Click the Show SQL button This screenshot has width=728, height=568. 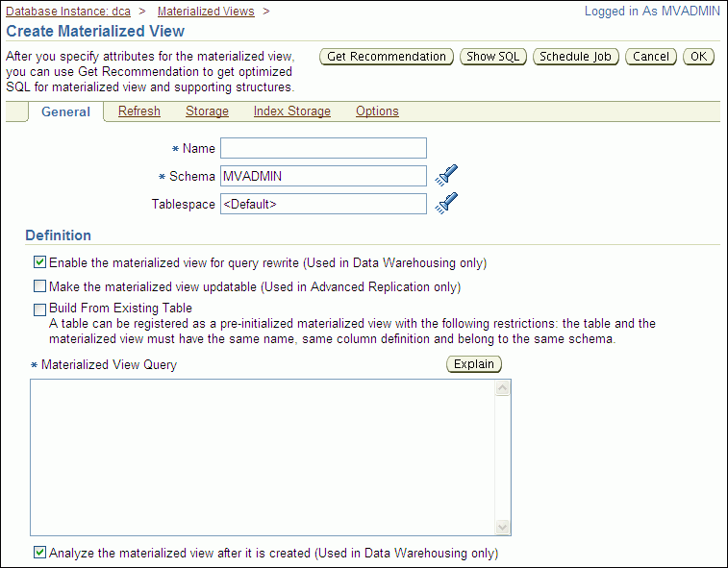pyautogui.click(x=492, y=57)
